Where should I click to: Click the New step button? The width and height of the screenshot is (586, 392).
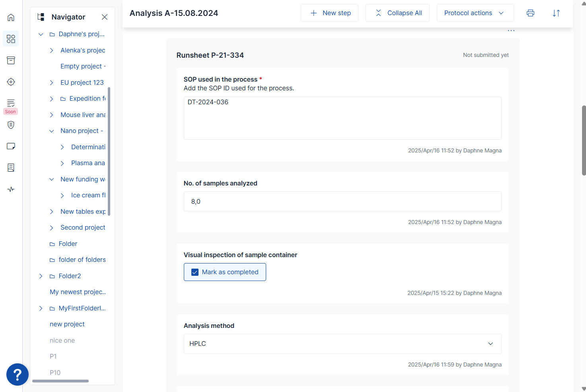329,13
